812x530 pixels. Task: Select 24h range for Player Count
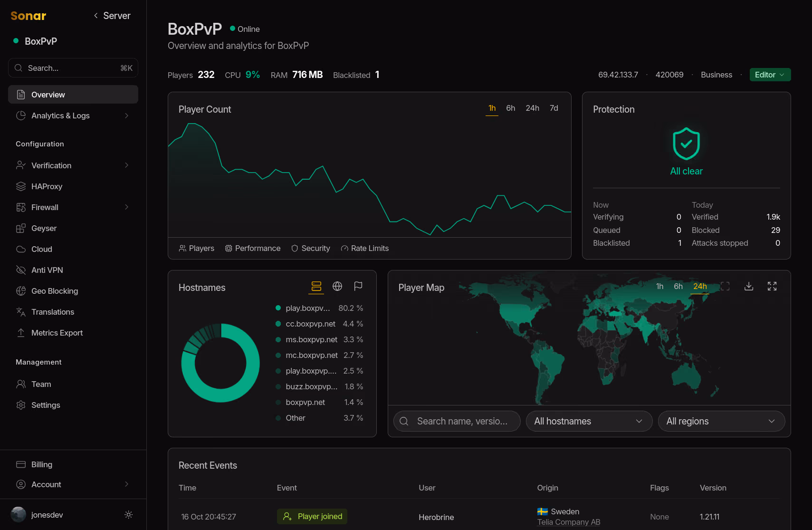(x=533, y=108)
